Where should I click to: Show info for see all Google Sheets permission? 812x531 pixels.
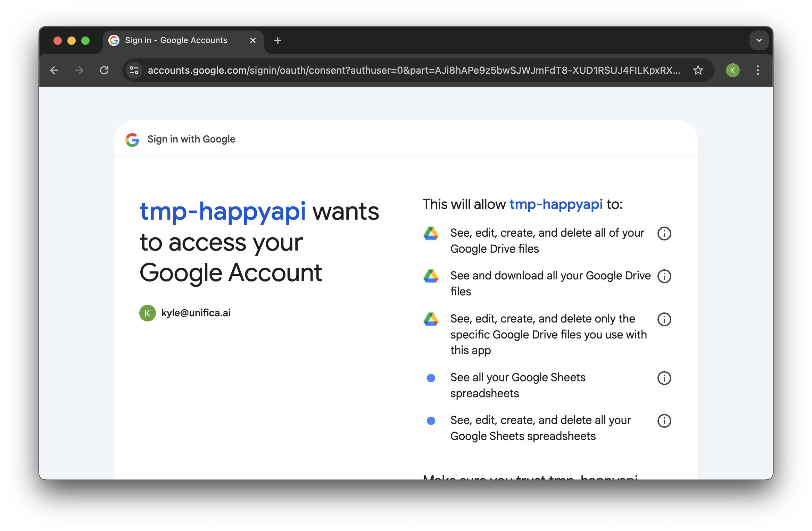click(664, 378)
